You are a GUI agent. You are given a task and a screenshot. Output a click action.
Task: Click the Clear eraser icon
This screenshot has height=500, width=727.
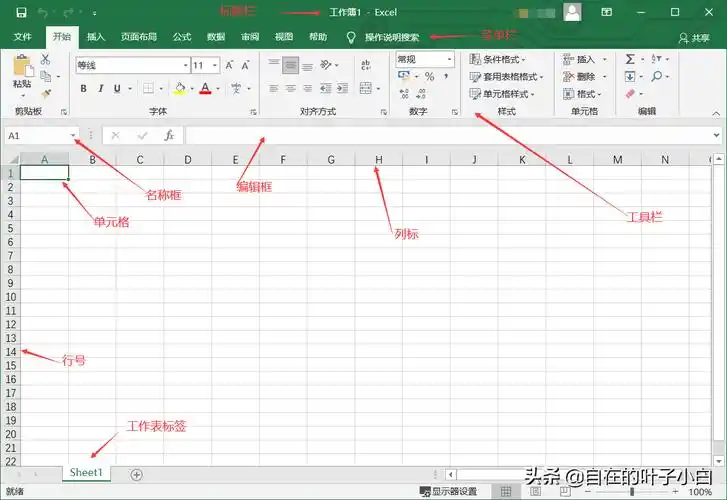(x=630, y=94)
